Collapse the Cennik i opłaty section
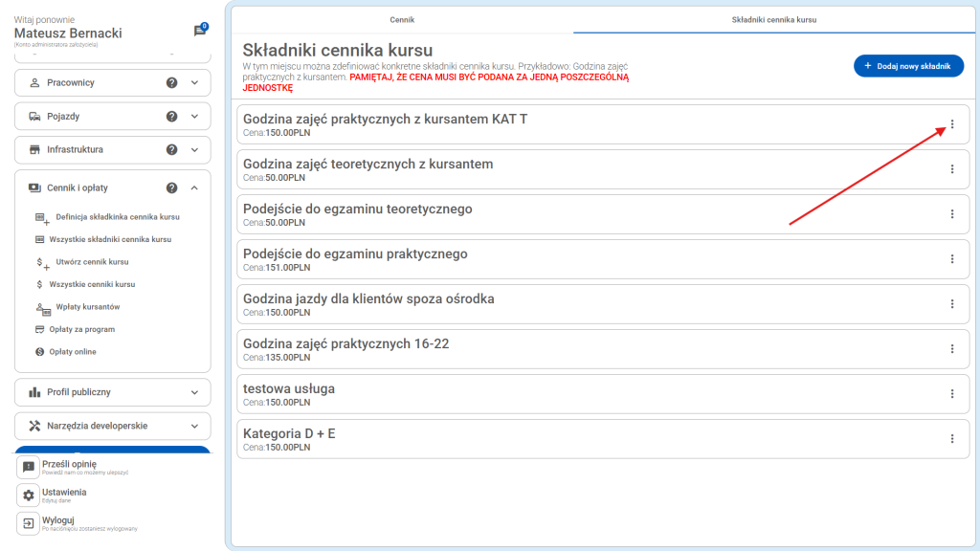Viewport: 980px width, 551px height. click(195, 188)
